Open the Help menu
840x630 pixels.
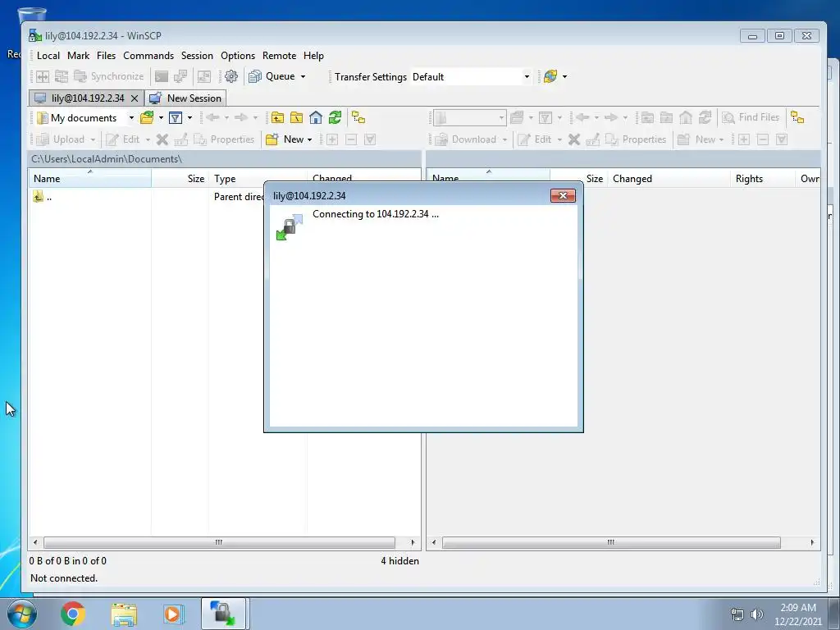[x=313, y=56]
